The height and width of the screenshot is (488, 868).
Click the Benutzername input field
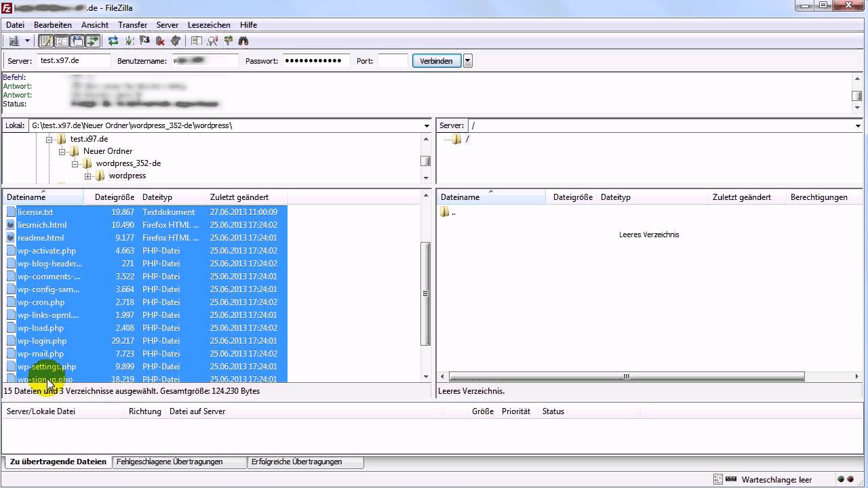pos(205,60)
